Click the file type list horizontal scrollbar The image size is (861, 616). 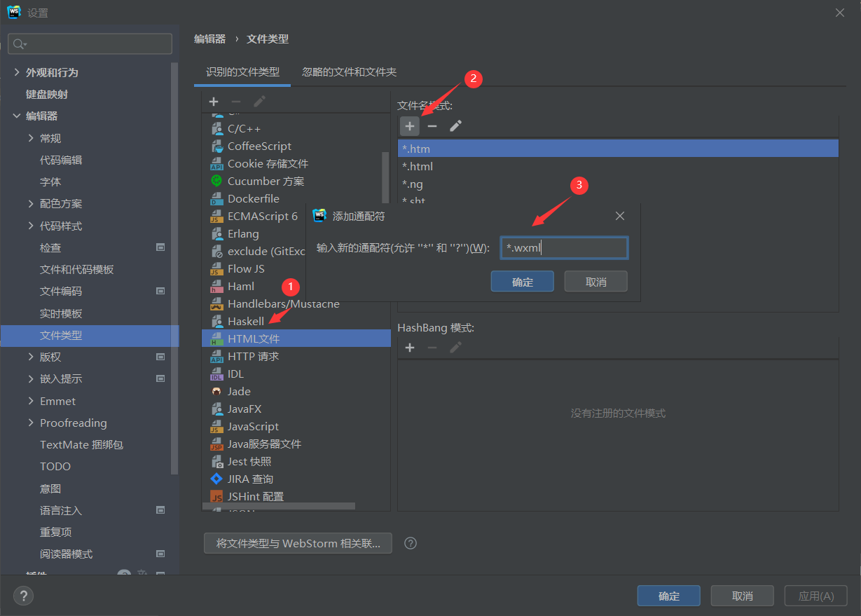(x=279, y=506)
